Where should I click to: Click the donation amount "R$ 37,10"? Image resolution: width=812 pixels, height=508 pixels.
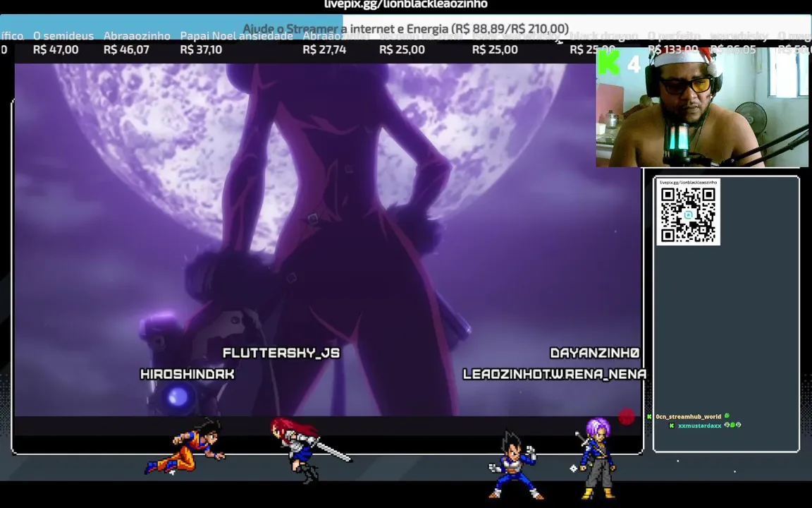[201, 50]
